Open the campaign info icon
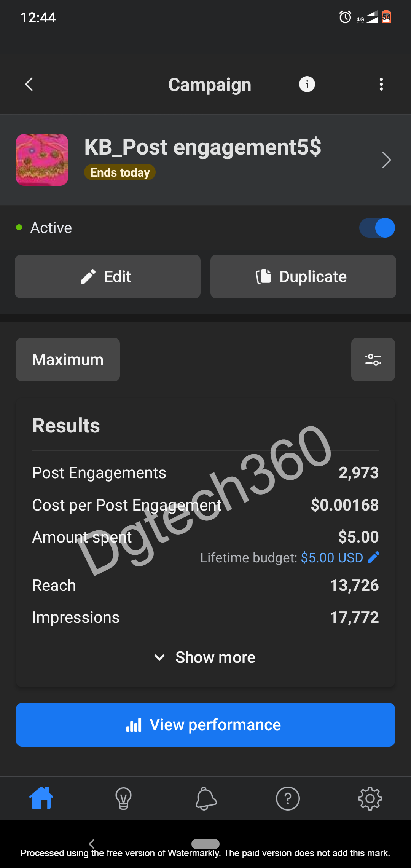The height and width of the screenshot is (868, 411). coord(307,84)
